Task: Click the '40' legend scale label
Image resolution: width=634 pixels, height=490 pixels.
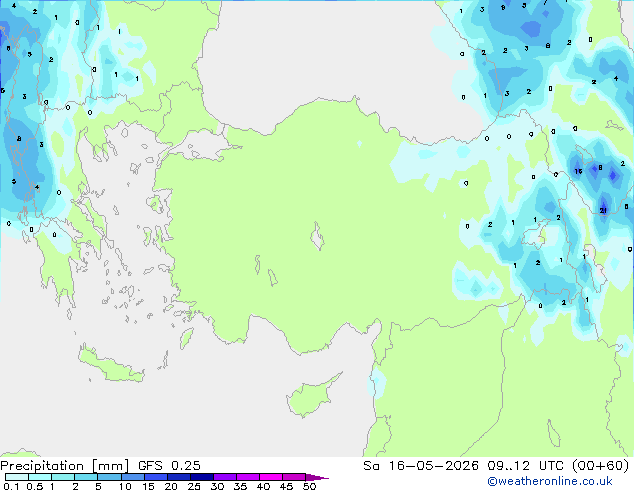Action: click(x=263, y=486)
